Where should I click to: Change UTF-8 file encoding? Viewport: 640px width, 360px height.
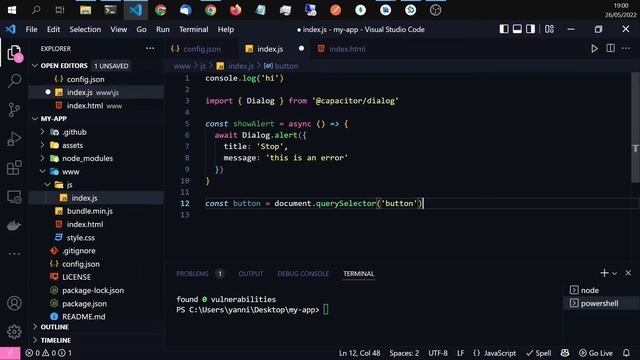click(438, 353)
